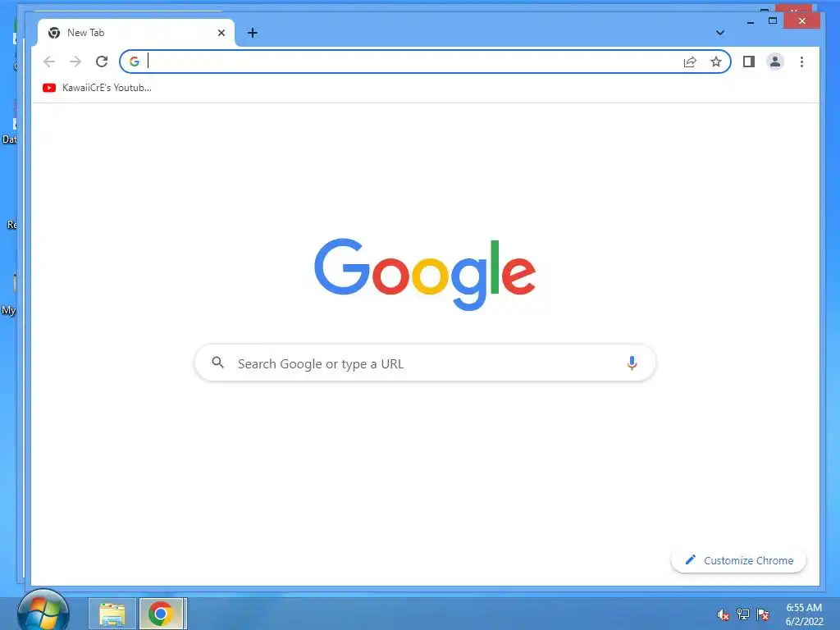840x630 pixels.
Task: Click the Google icon in the address bar
Action: point(135,62)
